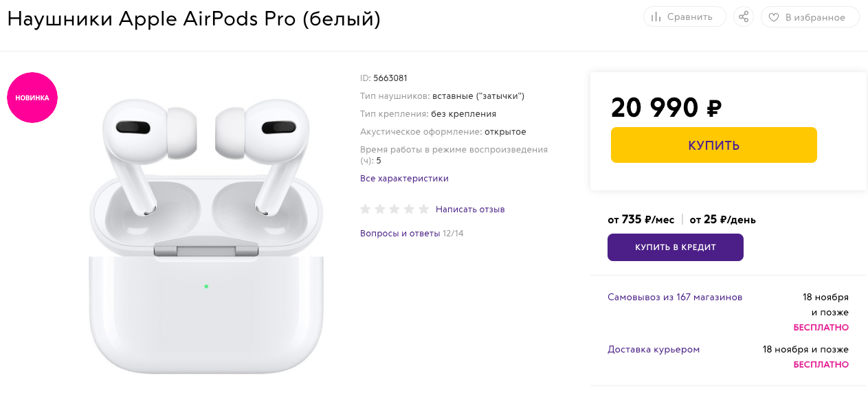Open Самовывоз из 167 магазинов link
The width and height of the screenshot is (868, 393).
675,297
